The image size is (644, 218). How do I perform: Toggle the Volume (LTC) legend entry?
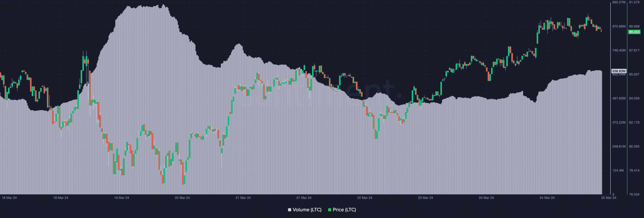[305, 210]
